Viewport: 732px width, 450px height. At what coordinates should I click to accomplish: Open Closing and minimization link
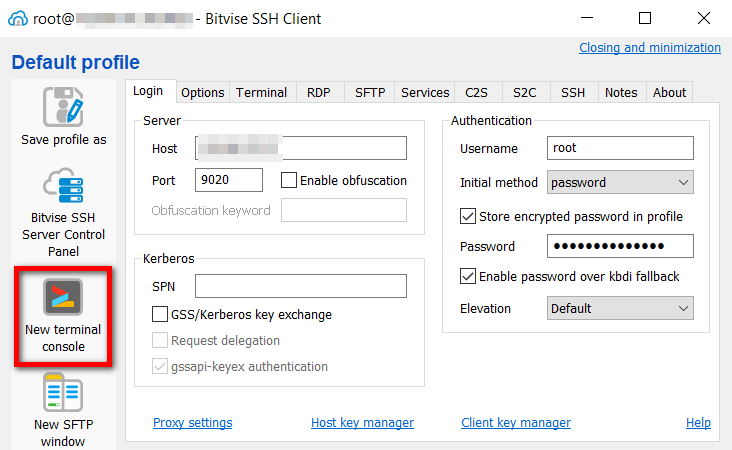tap(650, 48)
